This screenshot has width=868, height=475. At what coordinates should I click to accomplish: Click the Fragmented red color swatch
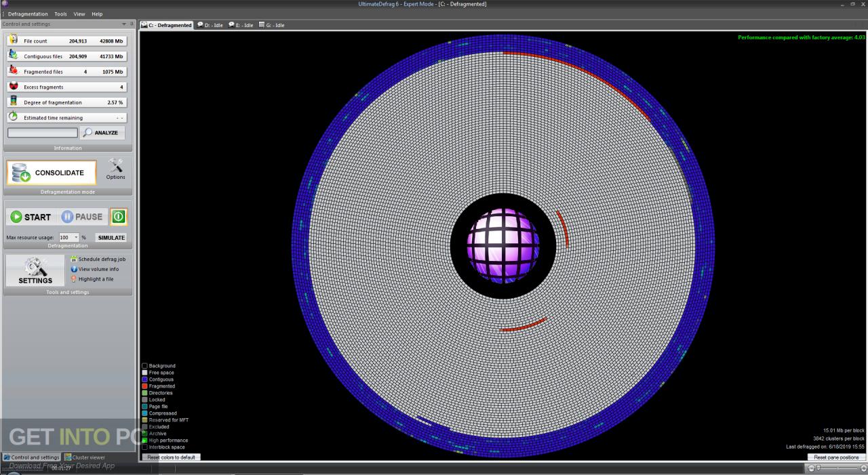click(144, 386)
